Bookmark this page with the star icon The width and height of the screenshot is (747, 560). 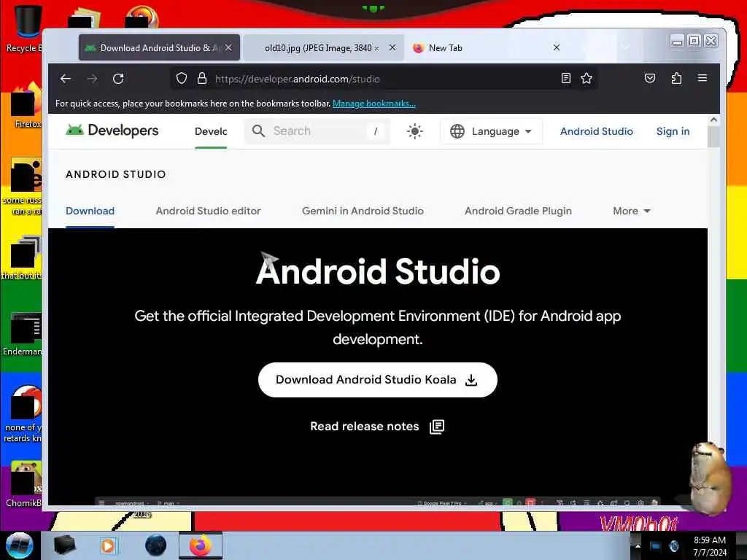[x=587, y=79]
